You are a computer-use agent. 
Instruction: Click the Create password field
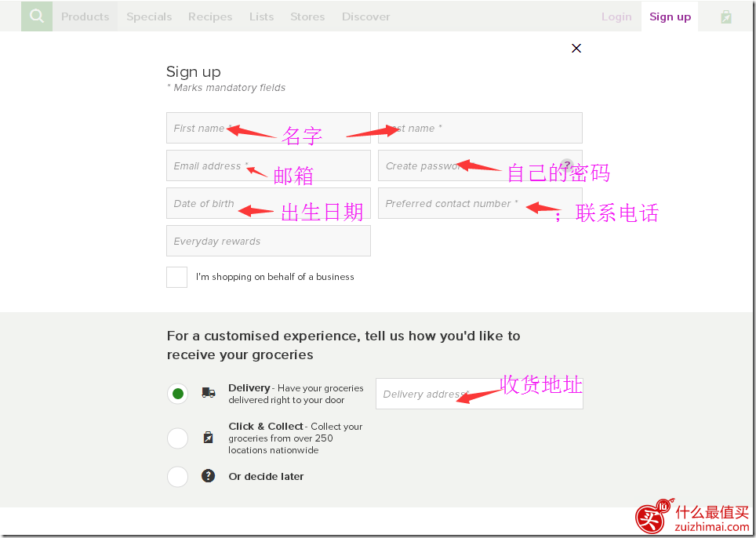click(480, 165)
